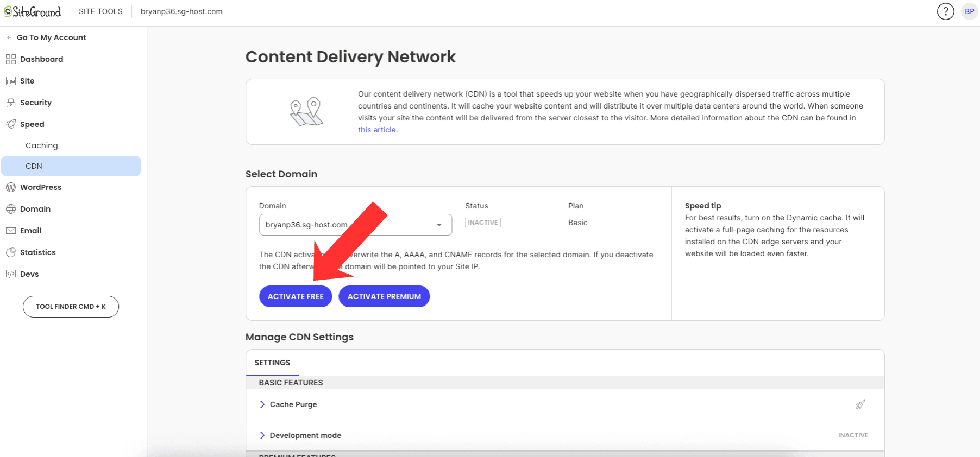The height and width of the screenshot is (457, 980).
Task: Open the help question mark icon
Action: 946,11
